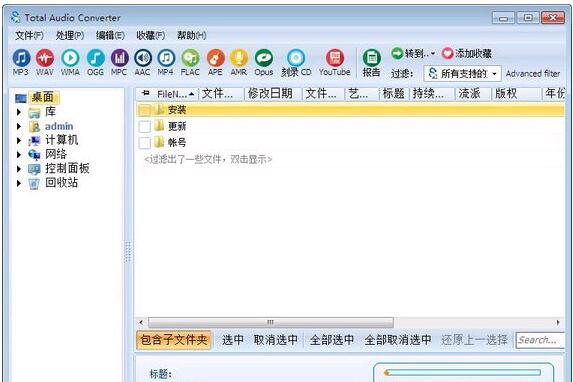The width and height of the screenshot is (573, 382).
Task: Pick the AMR format icon
Action: pyautogui.click(x=239, y=62)
